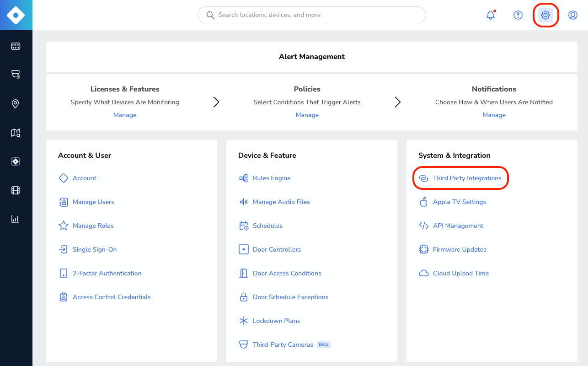This screenshot has width=588, height=366.
Task: Click the Device & Feature heading
Action: click(x=267, y=156)
